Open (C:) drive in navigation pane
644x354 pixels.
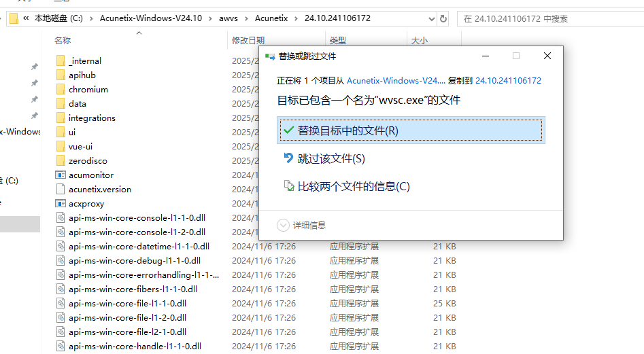(x=10, y=181)
